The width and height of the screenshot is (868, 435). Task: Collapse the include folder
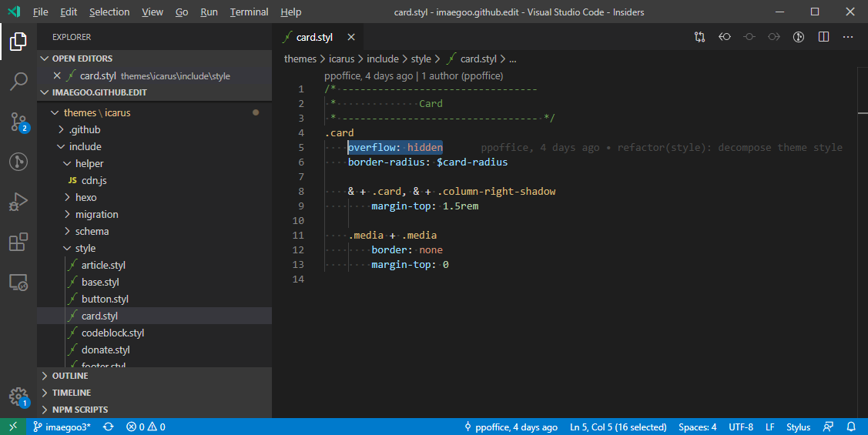coord(155,146)
